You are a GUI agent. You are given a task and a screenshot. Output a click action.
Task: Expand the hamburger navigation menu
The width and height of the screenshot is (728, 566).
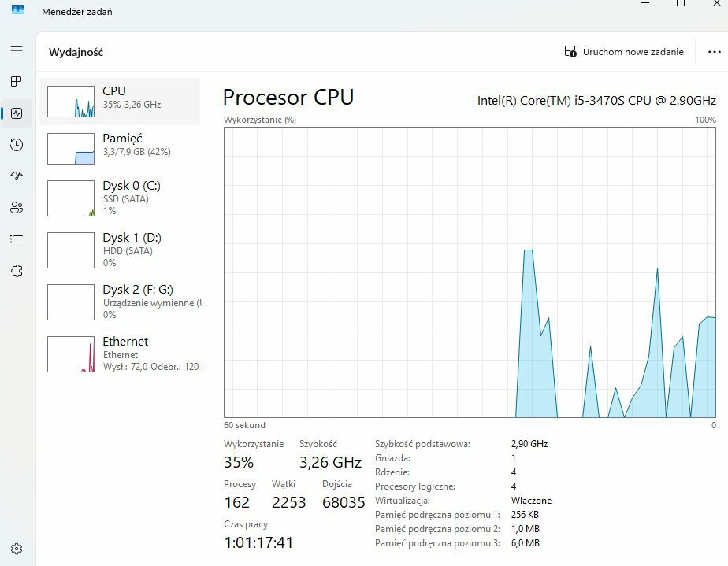17,50
